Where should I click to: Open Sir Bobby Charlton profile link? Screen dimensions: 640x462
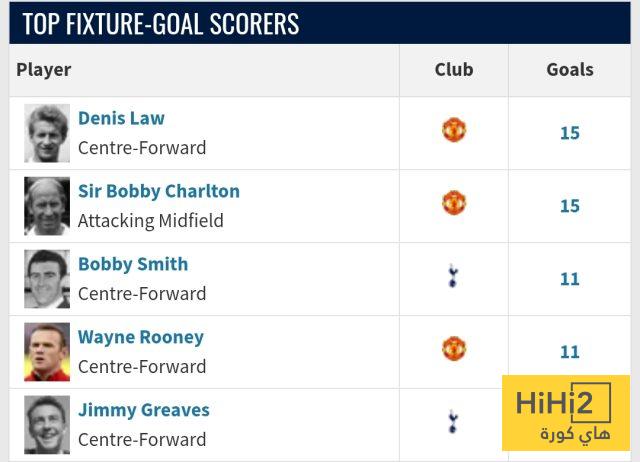coord(158,191)
